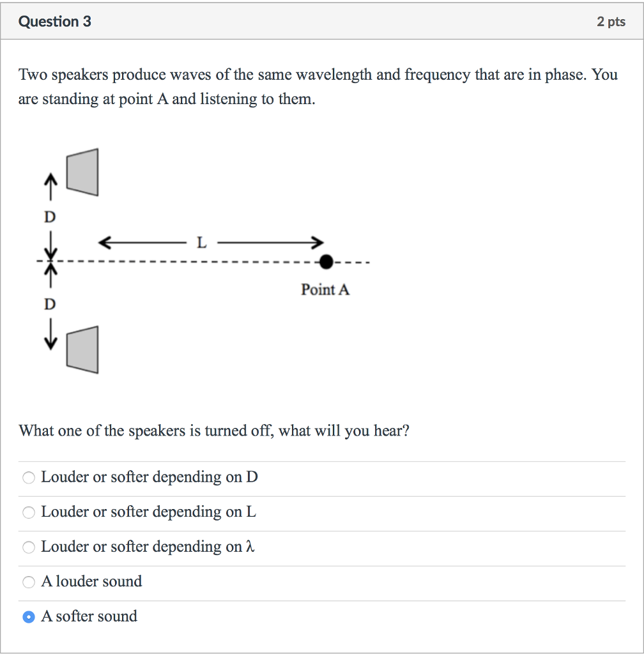Click the Point A dot on the dashed line
Screen dimensions: 644x654
[326, 261]
